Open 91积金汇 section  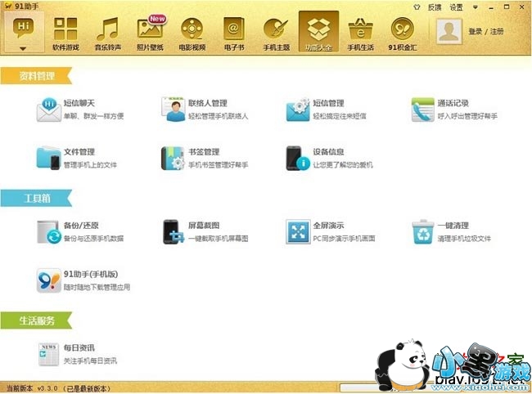(x=403, y=34)
